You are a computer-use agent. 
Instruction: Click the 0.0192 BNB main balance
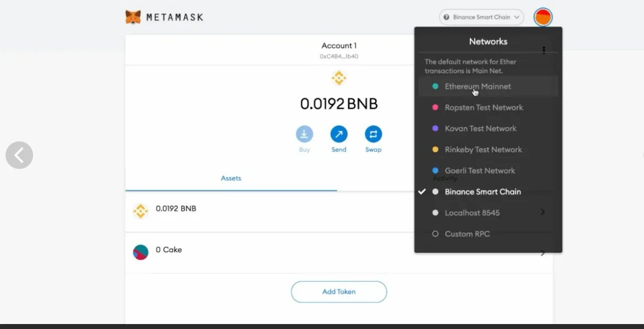click(339, 104)
